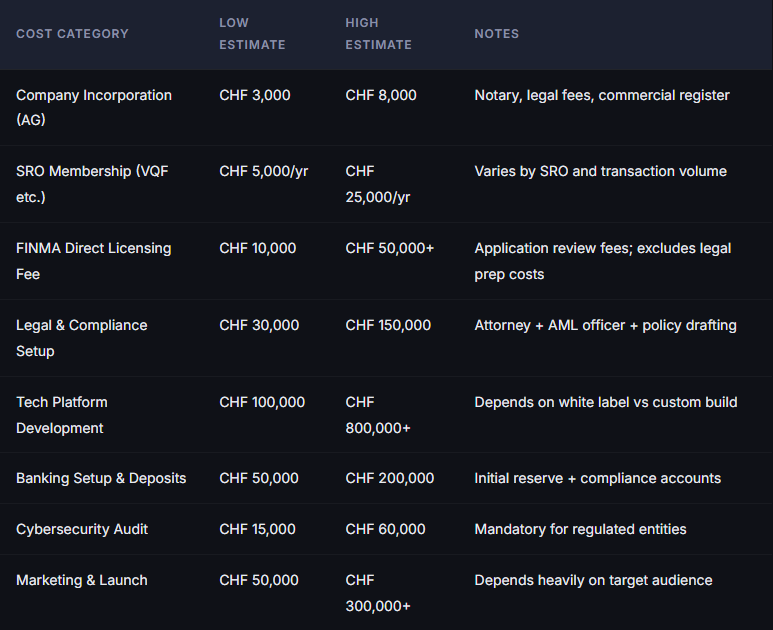Select the CHF 10,000 low estimate
Screen dimensions: 773x630
(257, 248)
